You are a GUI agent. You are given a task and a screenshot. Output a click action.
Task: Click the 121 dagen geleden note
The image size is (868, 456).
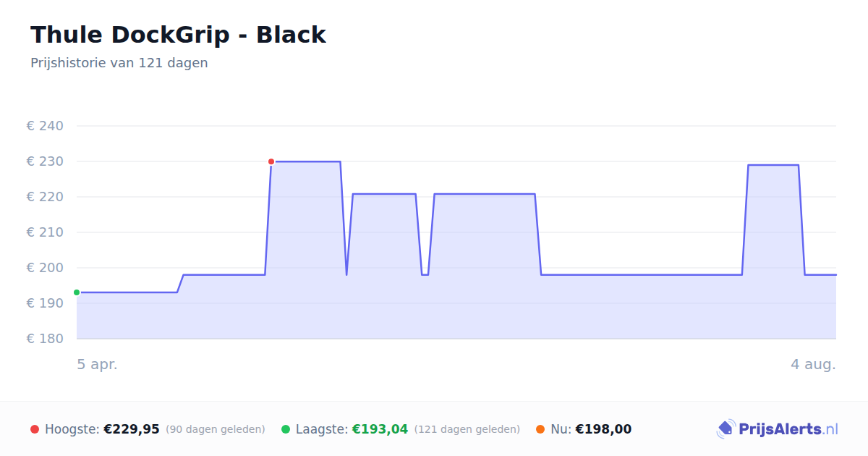467,429
